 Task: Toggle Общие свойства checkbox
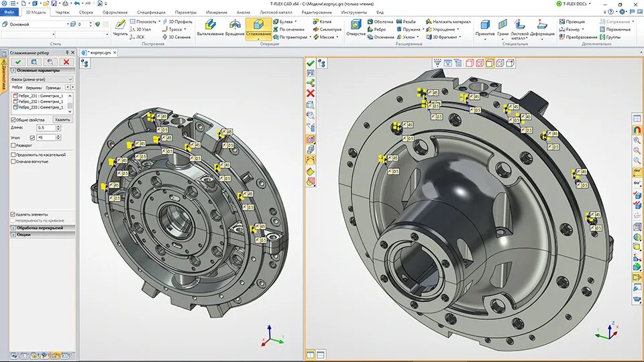pos(13,120)
